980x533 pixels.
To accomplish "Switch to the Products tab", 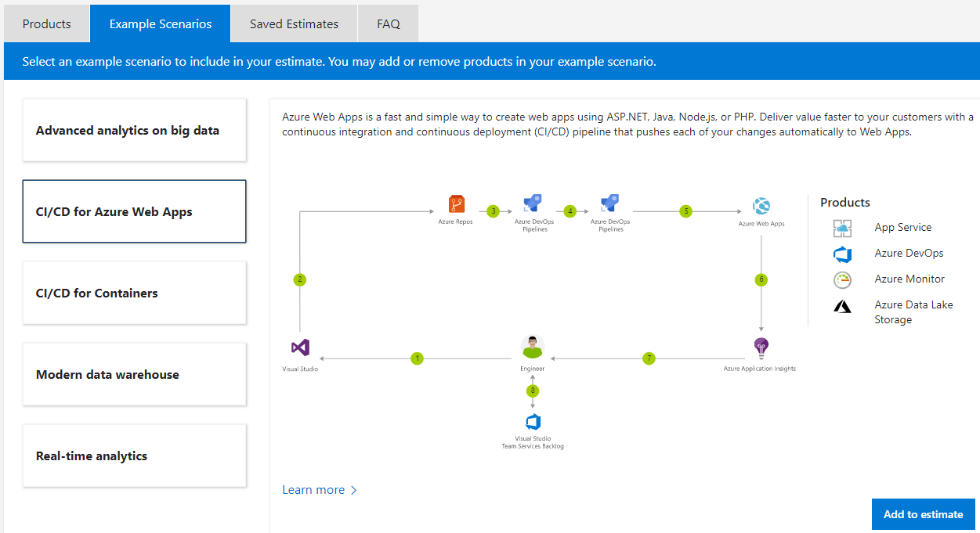I will [47, 23].
